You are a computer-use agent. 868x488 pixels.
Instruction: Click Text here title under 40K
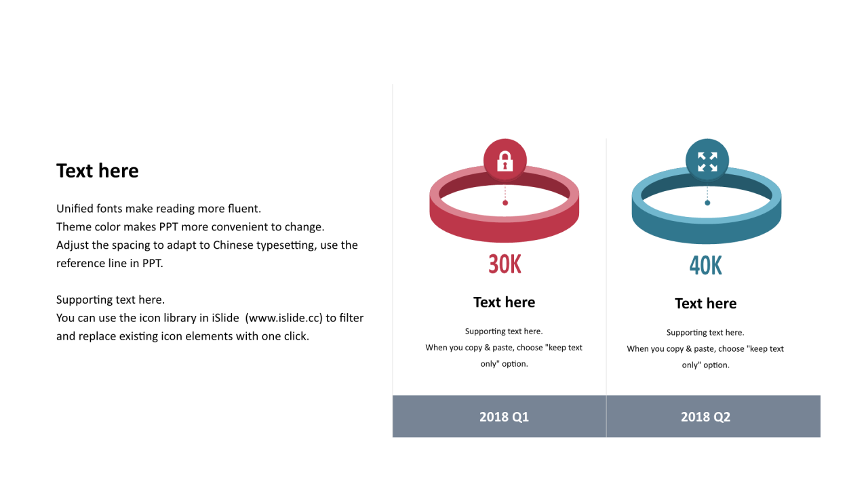coord(706,304)
